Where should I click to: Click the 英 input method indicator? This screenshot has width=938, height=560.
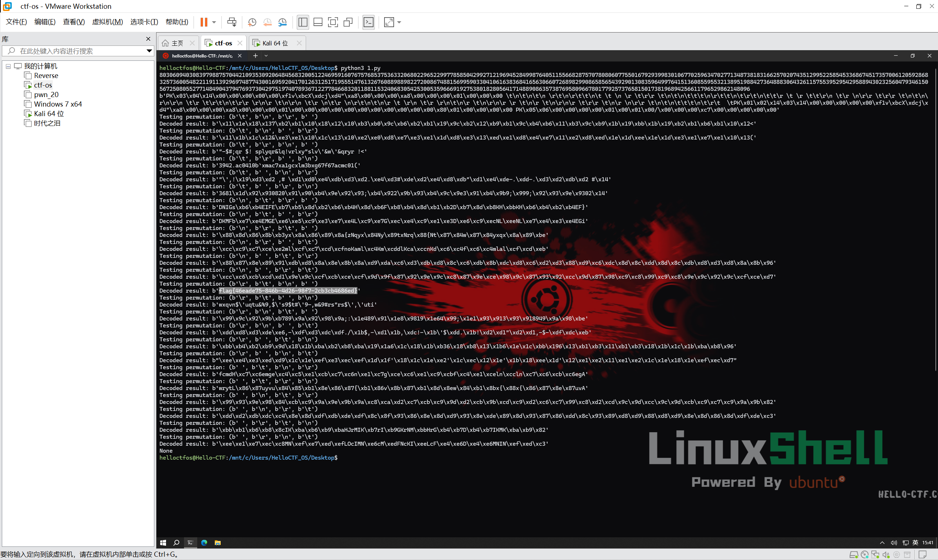click(915, 543)
